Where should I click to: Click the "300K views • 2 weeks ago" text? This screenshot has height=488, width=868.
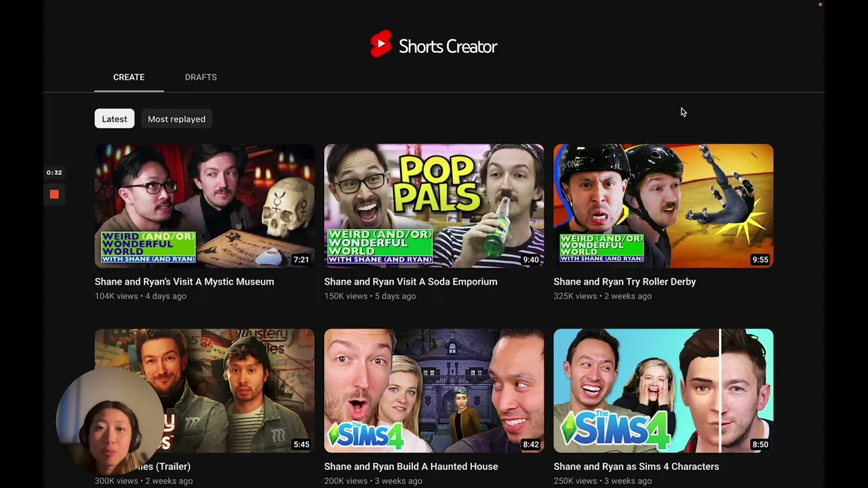(x=144, y=481)
